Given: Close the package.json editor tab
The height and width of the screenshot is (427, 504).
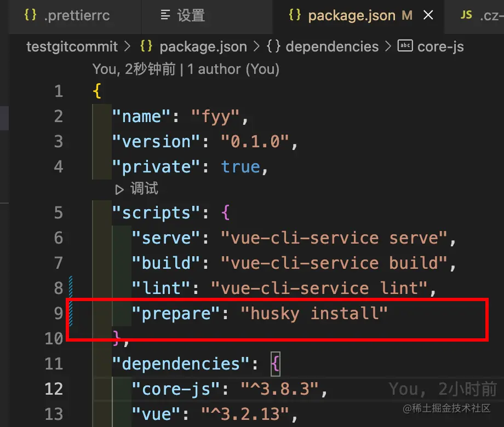Looking at the screenshot, I should [428, 15].
